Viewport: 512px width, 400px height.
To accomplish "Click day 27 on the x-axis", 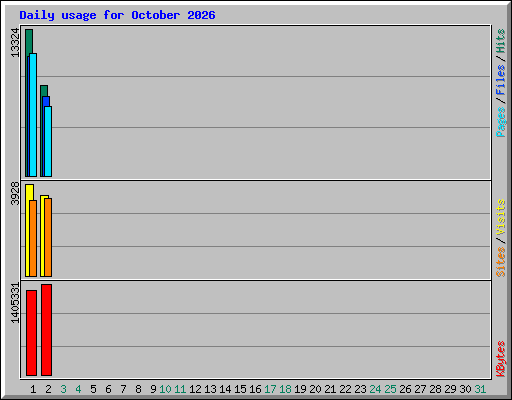I will [420, 389].
